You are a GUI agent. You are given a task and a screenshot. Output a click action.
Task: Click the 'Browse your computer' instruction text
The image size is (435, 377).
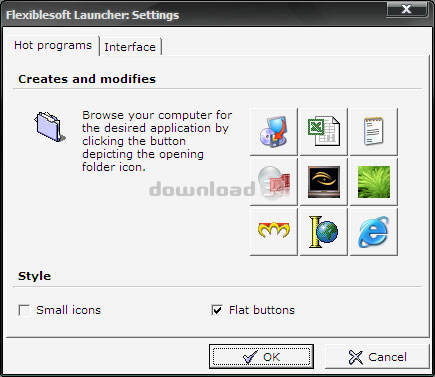pyautogui.click(x=157, y=141)
